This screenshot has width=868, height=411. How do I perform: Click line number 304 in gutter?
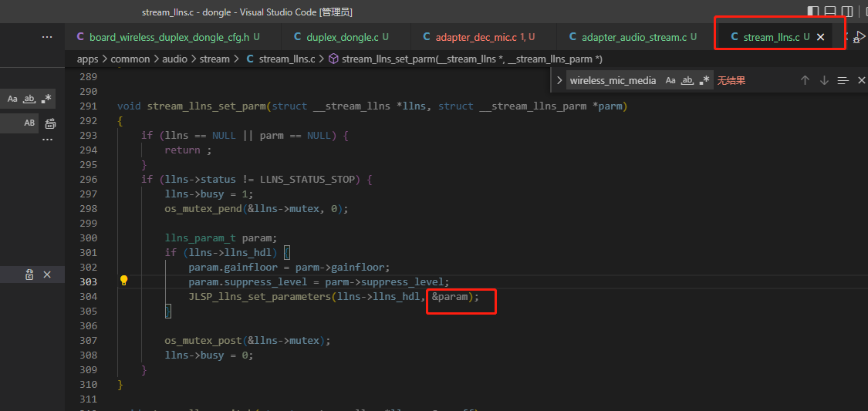(90, 297)
